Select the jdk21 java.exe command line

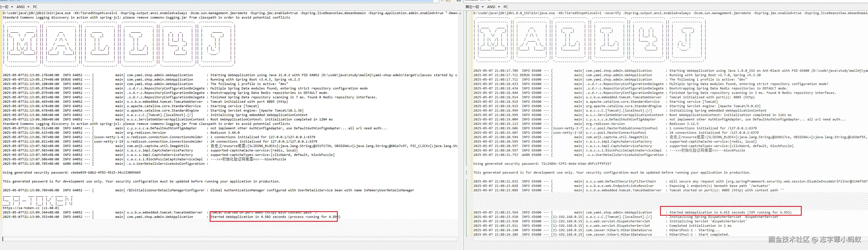point(230,13)
